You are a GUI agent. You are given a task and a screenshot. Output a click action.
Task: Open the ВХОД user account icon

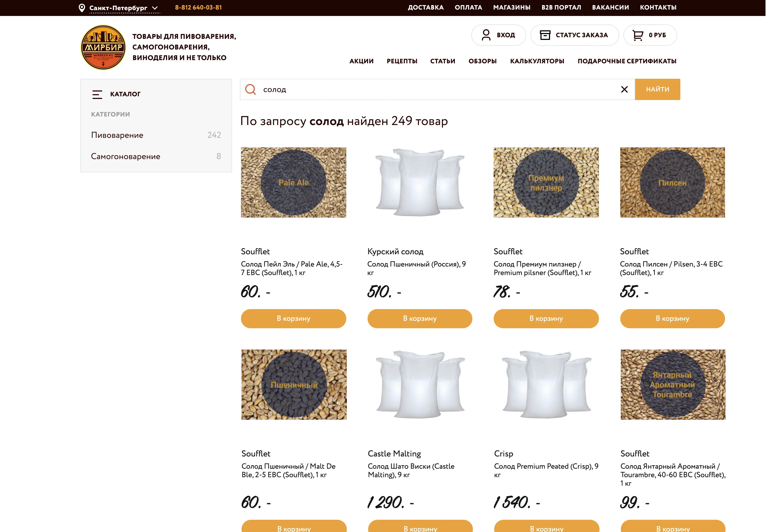coord(487,35)
